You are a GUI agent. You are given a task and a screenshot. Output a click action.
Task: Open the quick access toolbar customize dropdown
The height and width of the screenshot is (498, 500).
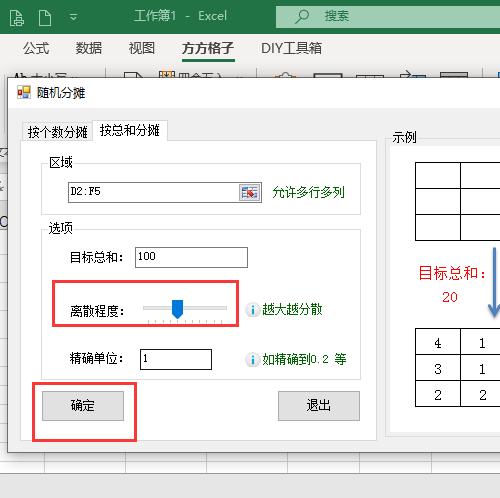(74, 17)
